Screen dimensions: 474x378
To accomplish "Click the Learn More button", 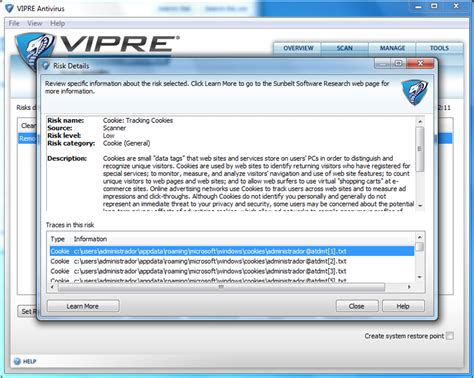I will click(x=83, y=306).
